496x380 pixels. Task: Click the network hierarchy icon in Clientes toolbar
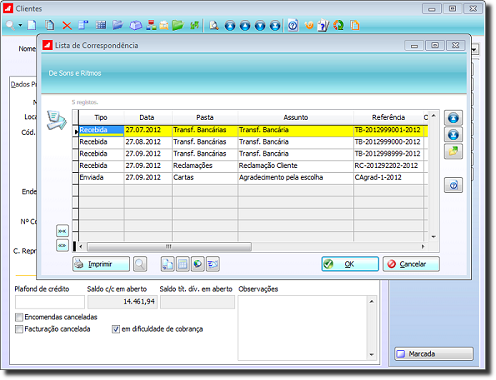(151, 25)
